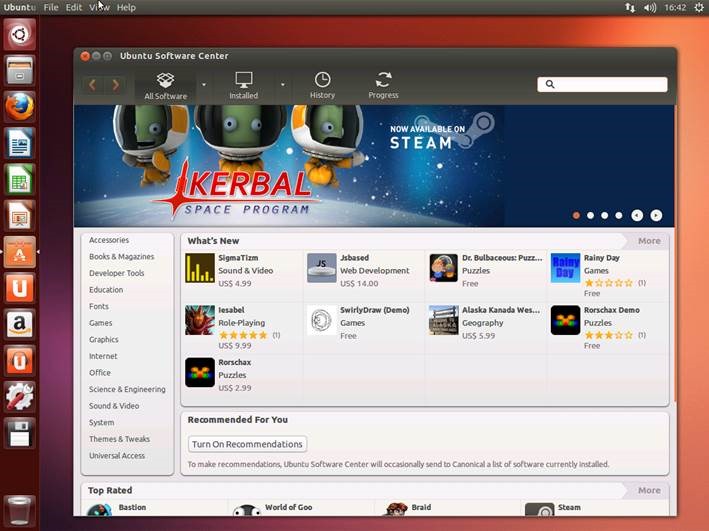Viewport: 709px width, 531px height.
Task: Open Rainy Day game icon
Action: pos(565,268)
